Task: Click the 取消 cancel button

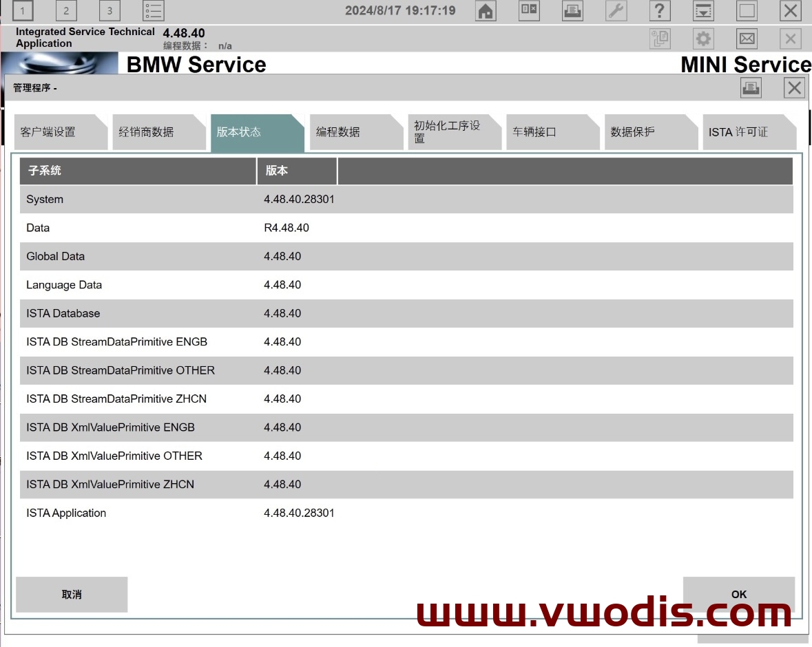Action: click(x=71, y=594)
